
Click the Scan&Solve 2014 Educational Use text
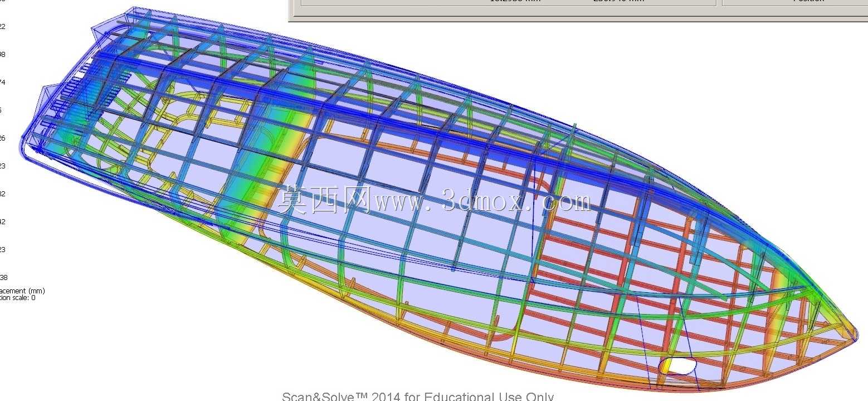pyautogui.click(x=418, y=397)
